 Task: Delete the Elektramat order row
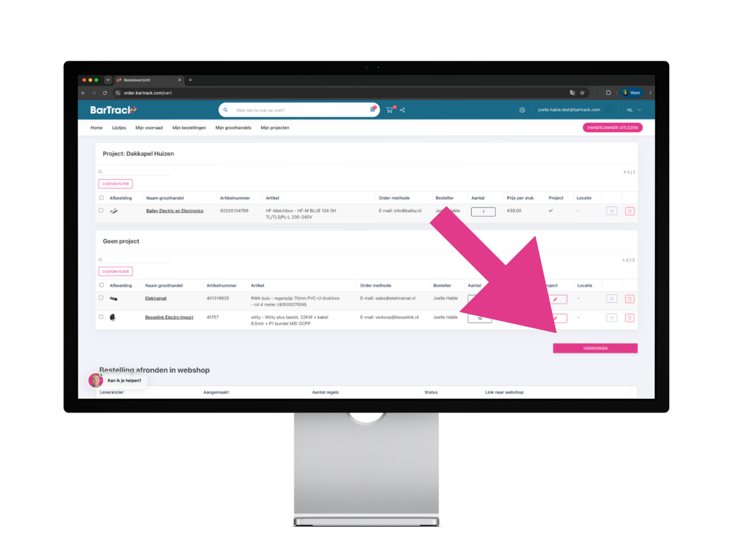pyautogui.click(x=630, y=299)
